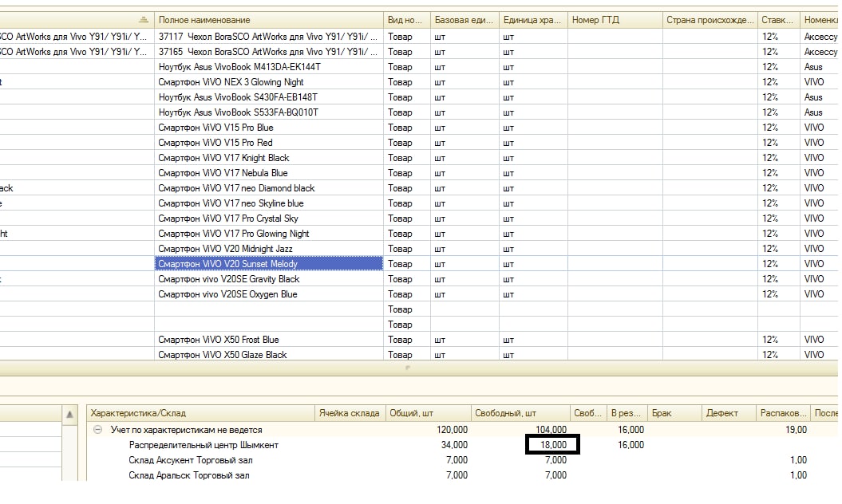Click 'Asus' in the VivoBook M413DA row
The image size is (842, 504).
(813, 66)
